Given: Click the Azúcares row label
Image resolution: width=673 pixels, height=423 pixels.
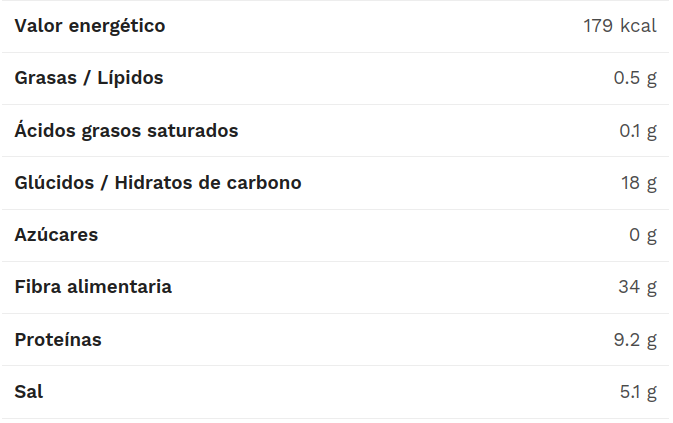Looking at the screenshot, I should 56,235.
